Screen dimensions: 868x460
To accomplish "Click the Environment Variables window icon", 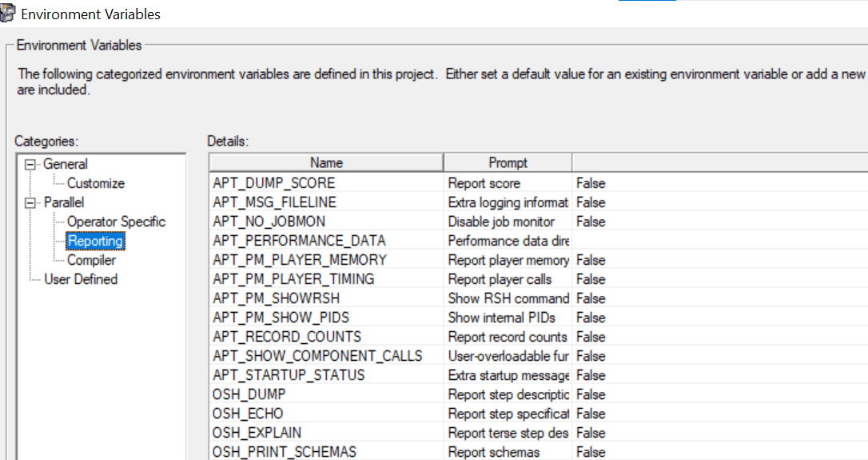I will tap(7, 14).
